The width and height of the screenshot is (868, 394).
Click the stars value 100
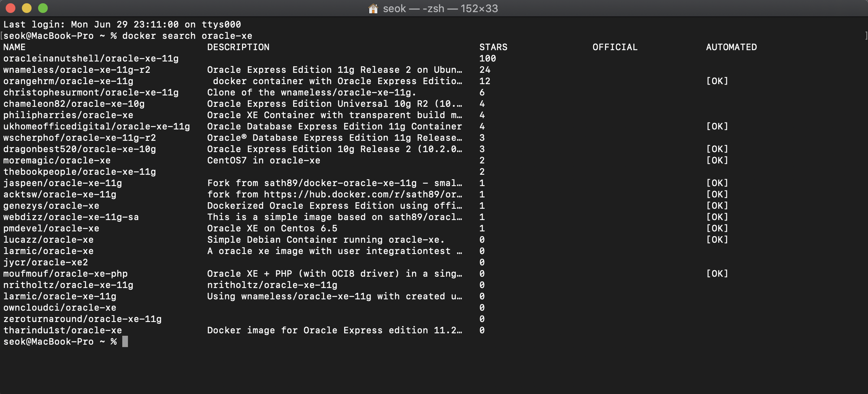point(488,59)
